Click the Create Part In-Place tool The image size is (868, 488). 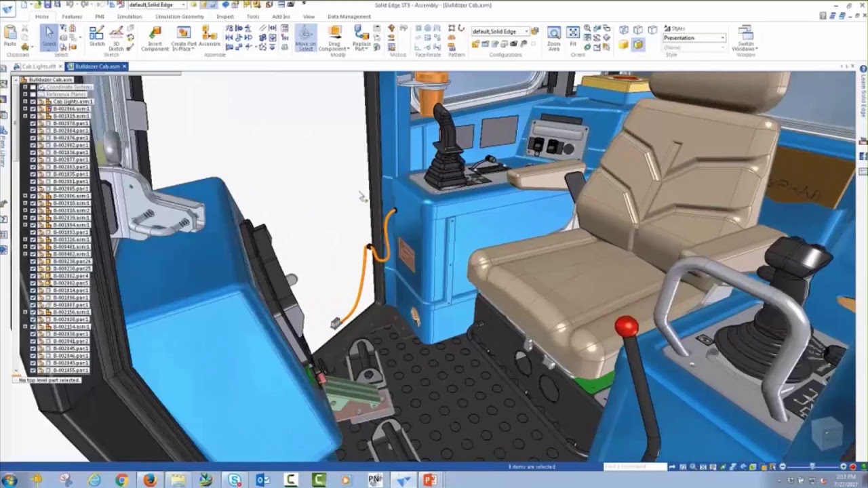[x=183, y=39]
